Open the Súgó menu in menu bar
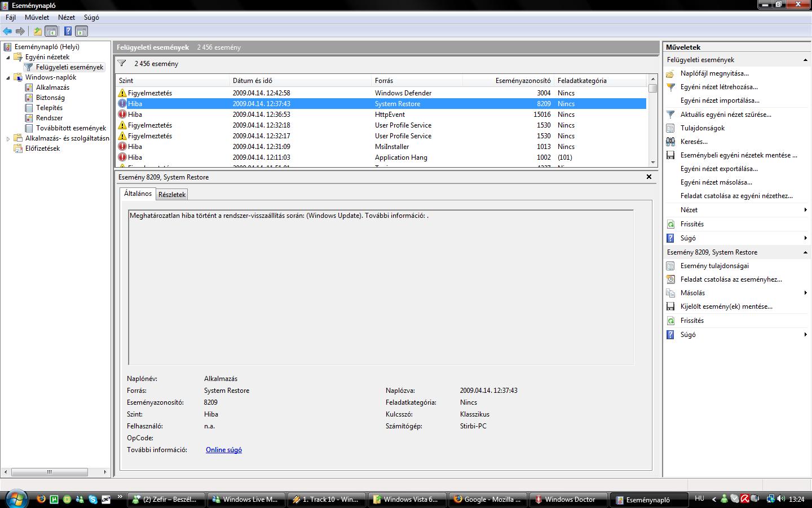Screen dimensions: 812x508 point(91,17)
